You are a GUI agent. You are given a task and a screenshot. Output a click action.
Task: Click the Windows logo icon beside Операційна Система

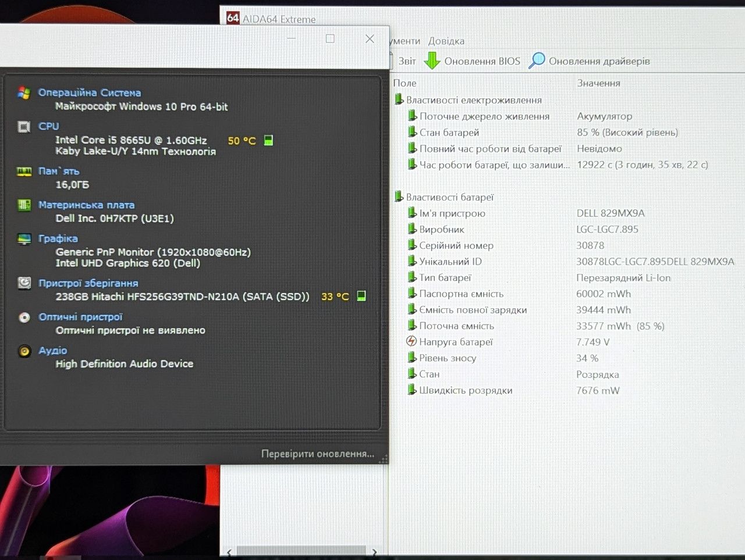pos(24,93)
